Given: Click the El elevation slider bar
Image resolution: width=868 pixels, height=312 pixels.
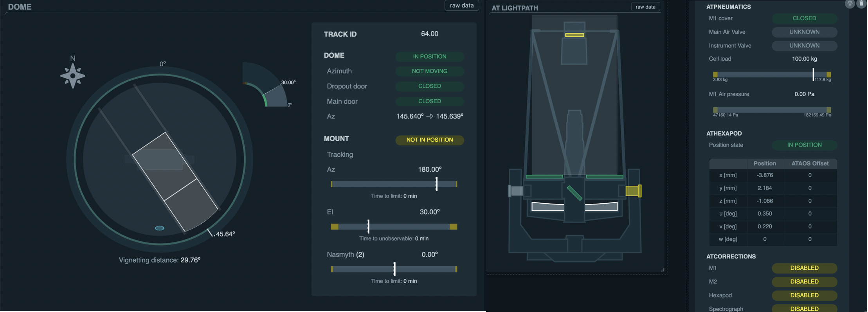Looking at the screenshot, I should (x=394, y=226).
